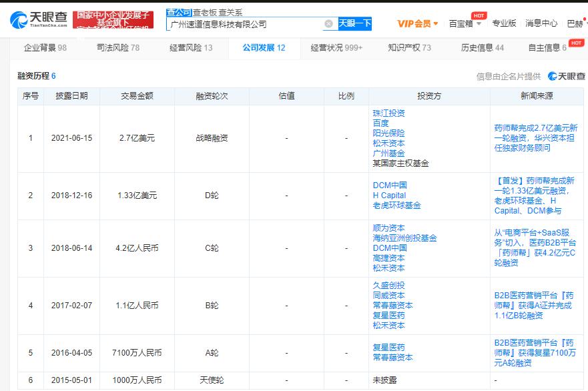Select the date 2018-12-16

pyautogui.click(x=71, y=195)
